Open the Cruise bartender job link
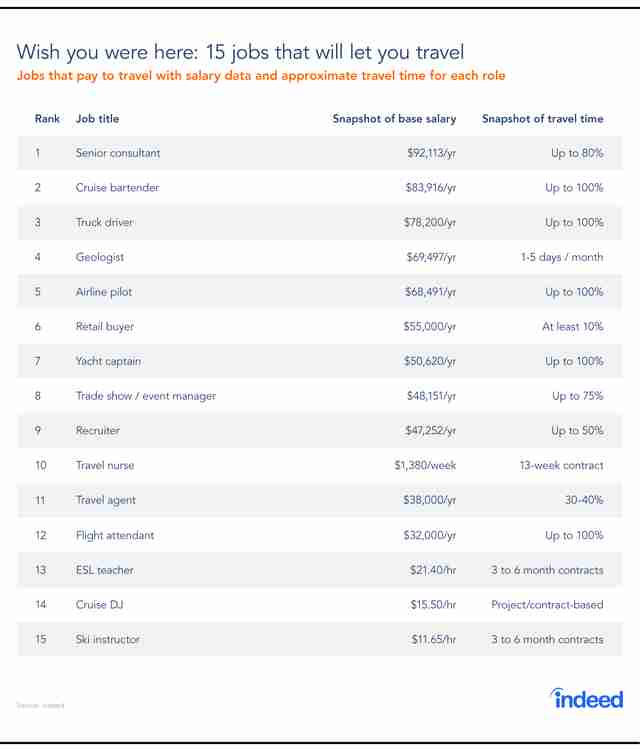 click(117, 188)
